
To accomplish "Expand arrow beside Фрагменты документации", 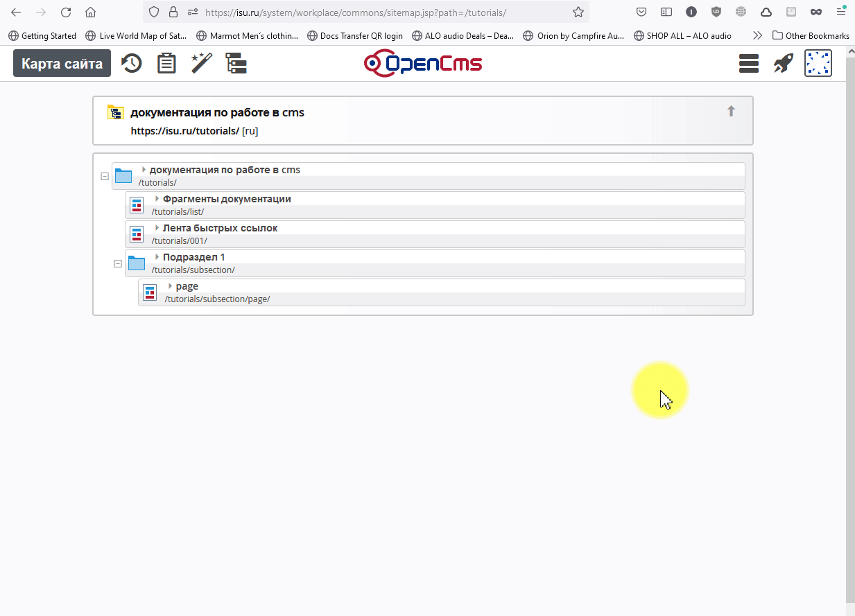I will pyautogui.click(x=157, y=199).
